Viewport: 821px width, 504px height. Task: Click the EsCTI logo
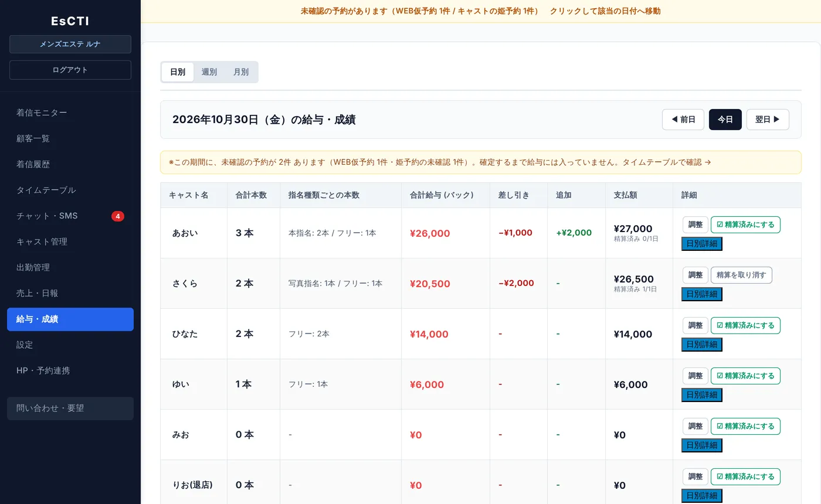[70, 21]
